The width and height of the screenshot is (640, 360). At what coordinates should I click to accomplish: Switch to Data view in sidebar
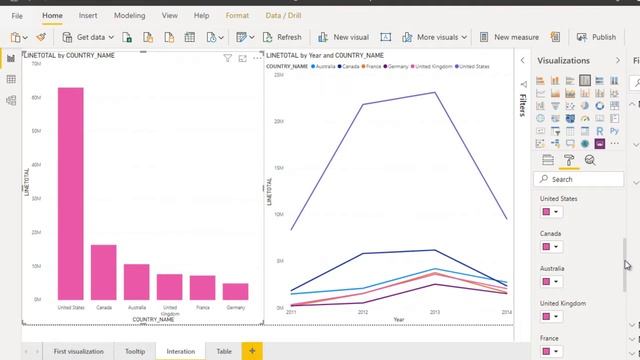tap(11, 79)
